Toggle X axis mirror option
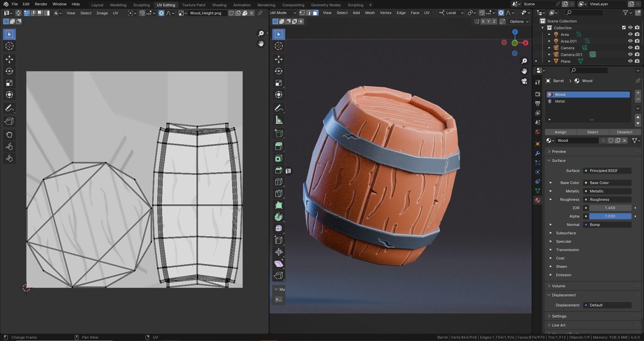Viewport: 644px width, 341px height. pyautogui.click(x=483, y=21)
